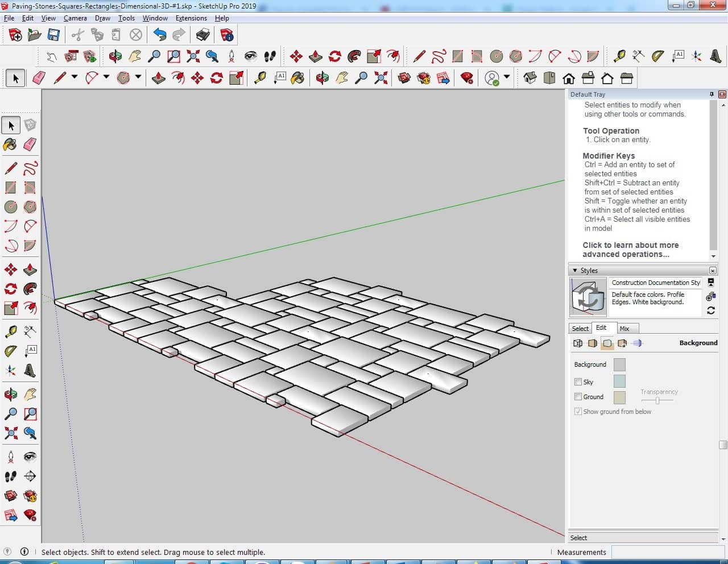The width and height of the screenshot is (728, 564).
Task: Open the Extensions menu
Action: [191, 18]
